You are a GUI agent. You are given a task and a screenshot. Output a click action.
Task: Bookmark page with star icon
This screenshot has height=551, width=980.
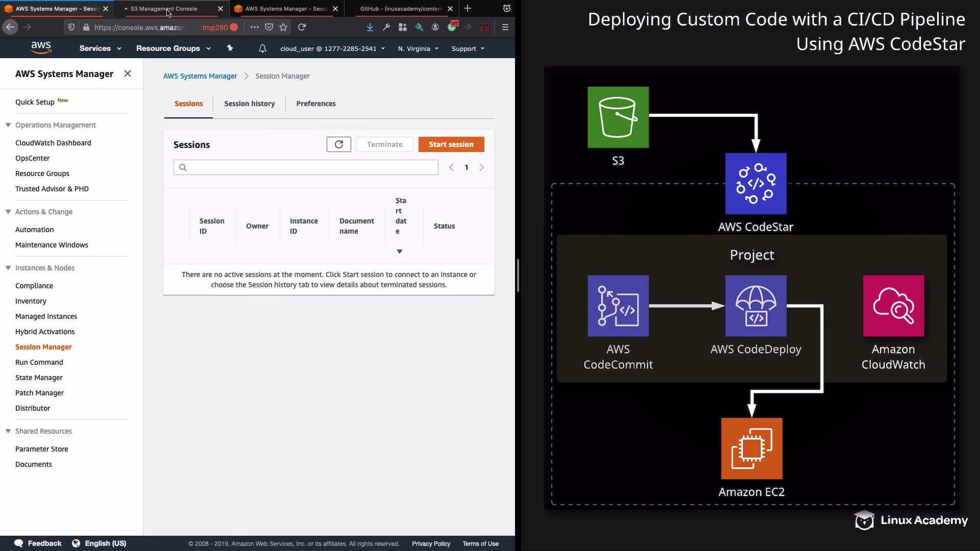[x=284, y=27]
